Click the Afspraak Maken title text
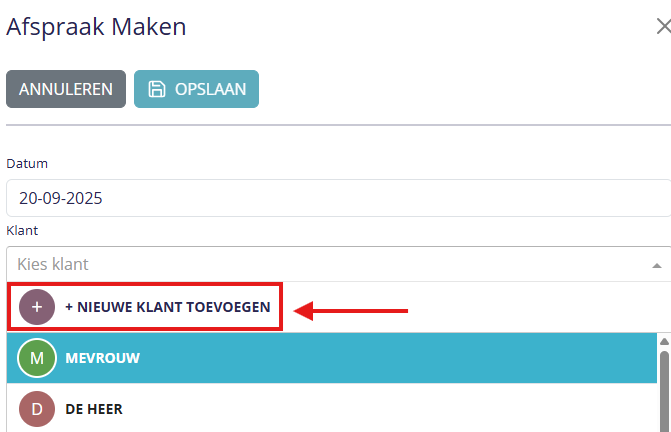This screenshot has height=432, width=671. tap(96, 27)
